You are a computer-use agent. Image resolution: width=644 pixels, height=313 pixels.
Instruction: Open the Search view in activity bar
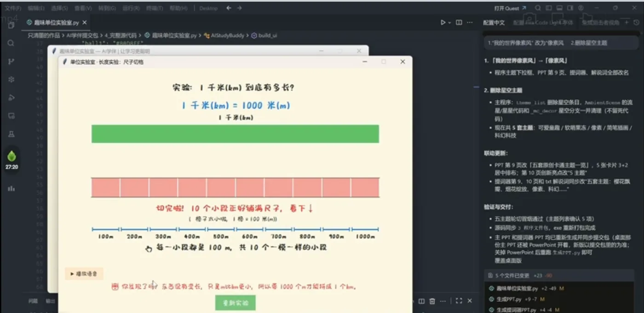coord(11,43)
